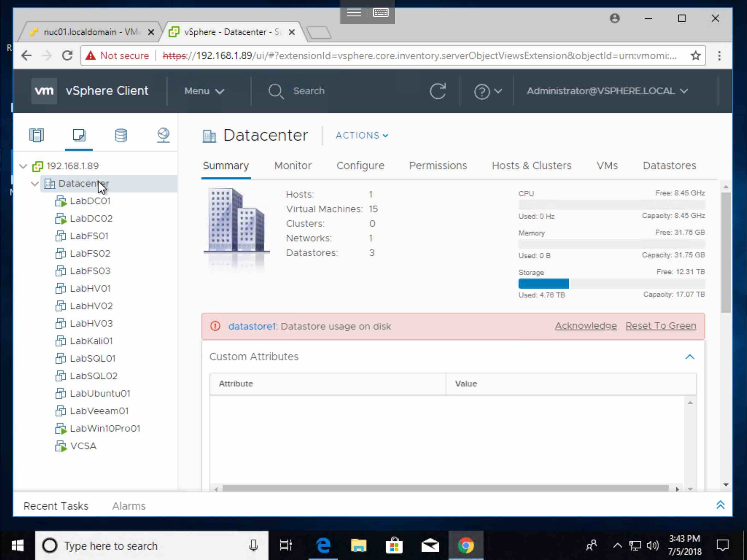747x560 pixels.
Task: Click the vm logo
Action: pos(44,91)
